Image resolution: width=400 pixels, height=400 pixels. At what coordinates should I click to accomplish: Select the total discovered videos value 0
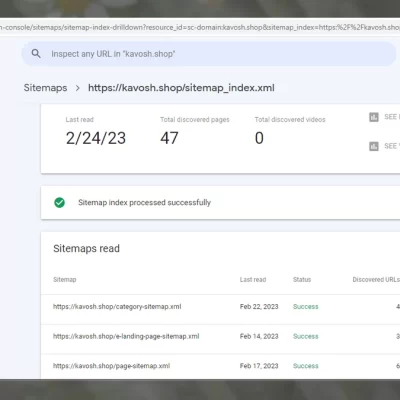click(x=259, y=138)
